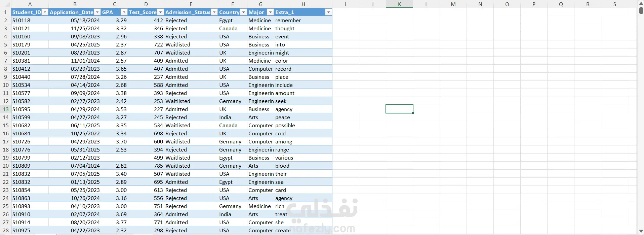
Task: Click the Extra_1 cell thought
Action: tap(303, 28)
